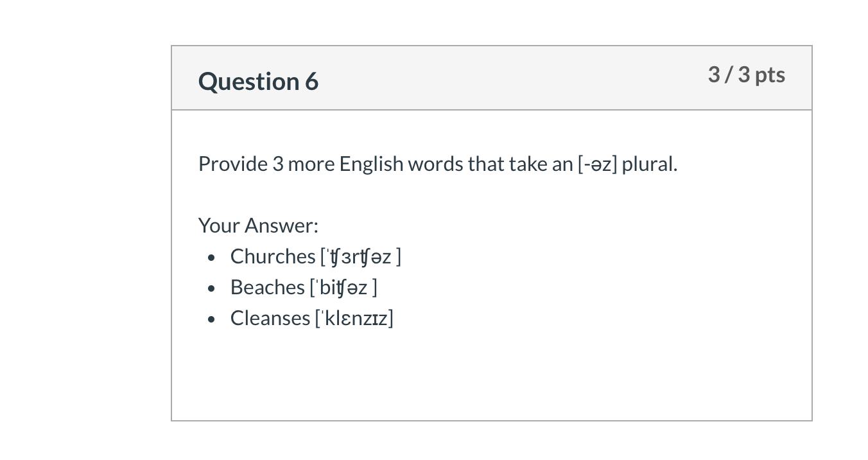This screenshot has height=460, width=868.
Task: Click the Churches IPA transcription
Action: pos(361,256)
